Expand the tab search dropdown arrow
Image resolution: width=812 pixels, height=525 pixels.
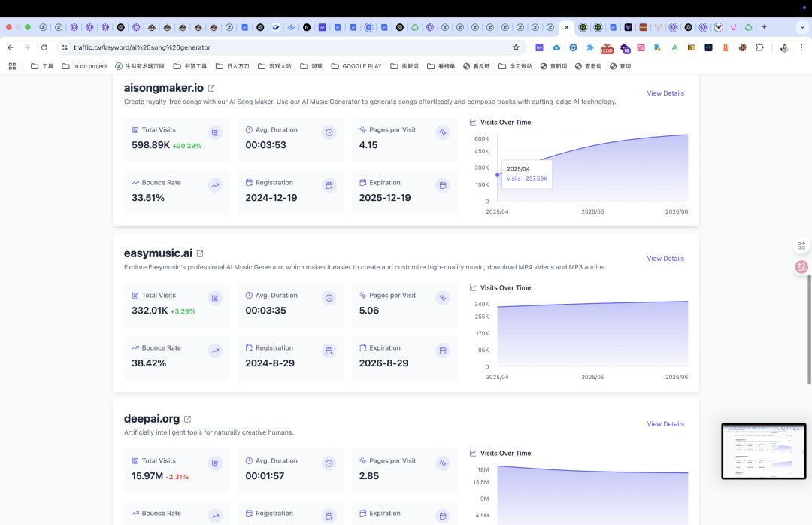802,27
